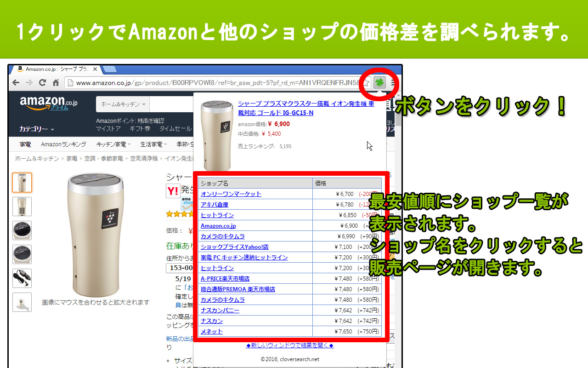This screenshot has width=588, height=368.
Task: Open カメラのキタムラ link priced ¥6,990
Action: point(223,236)
